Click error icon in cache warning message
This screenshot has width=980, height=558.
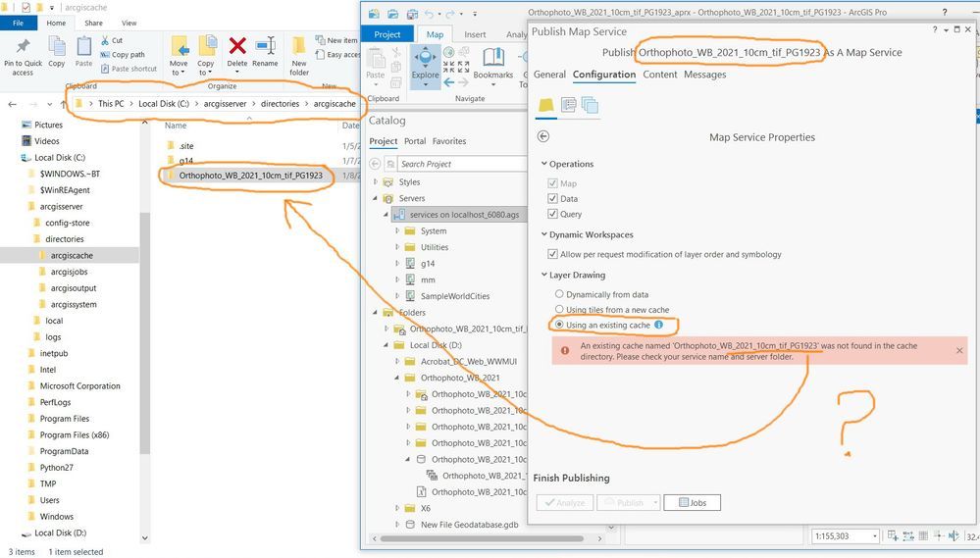565,351
